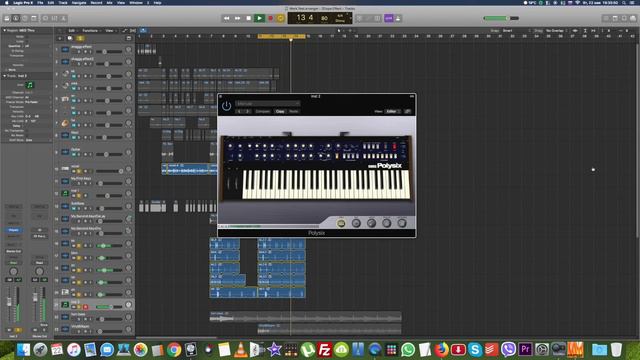Open Quick Help icon in control bar
This screenshot has width=640, height=360.
pos(25,18)
